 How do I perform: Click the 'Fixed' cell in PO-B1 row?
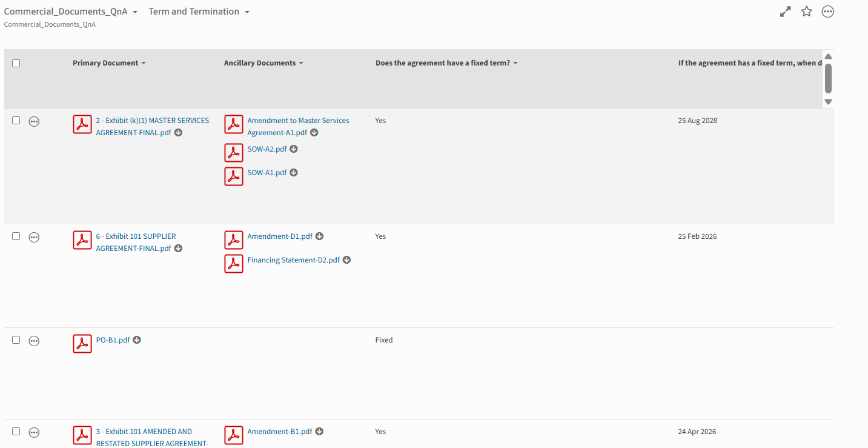(x=384, y=340)
